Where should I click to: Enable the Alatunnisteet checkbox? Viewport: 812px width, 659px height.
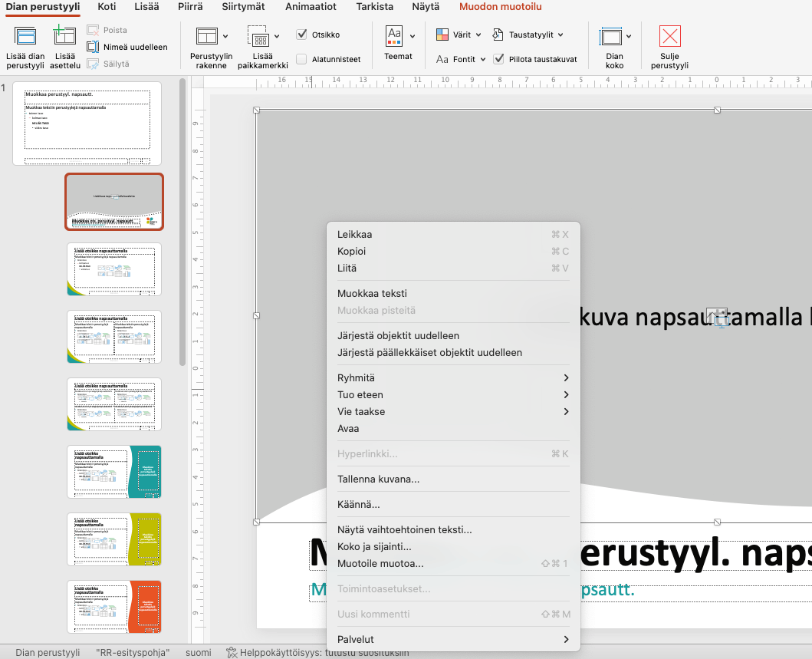tap(301, 59)
